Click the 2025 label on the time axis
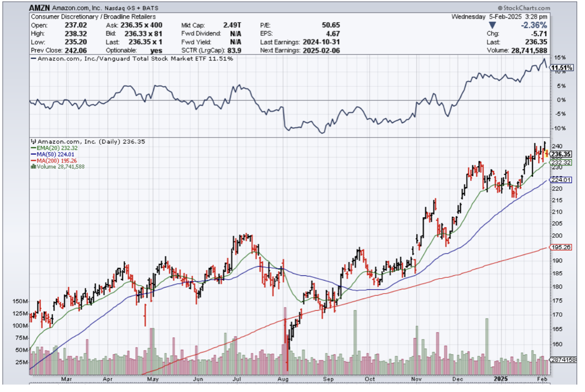The height and width of the screenshot is (392, 585). coord(501,379)
